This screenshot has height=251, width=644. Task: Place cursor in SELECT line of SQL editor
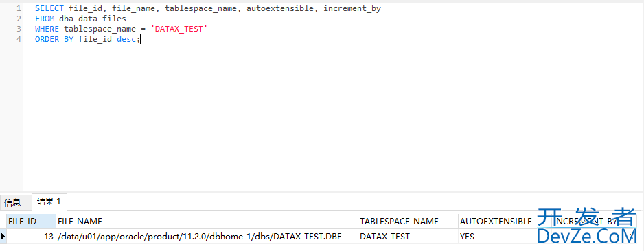pyautogui.click(x=208, y=8)
